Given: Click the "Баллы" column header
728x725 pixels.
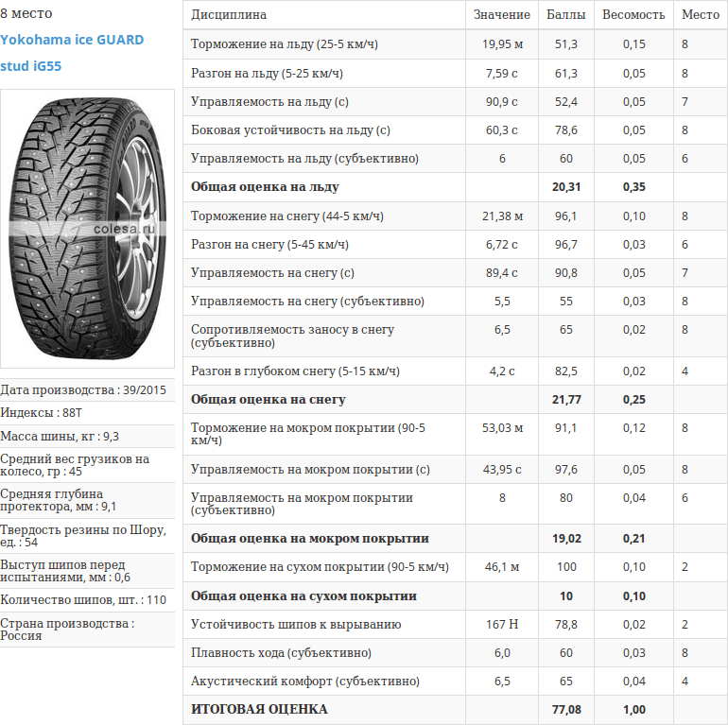Looking at the screenshot, I should [565, 15].
